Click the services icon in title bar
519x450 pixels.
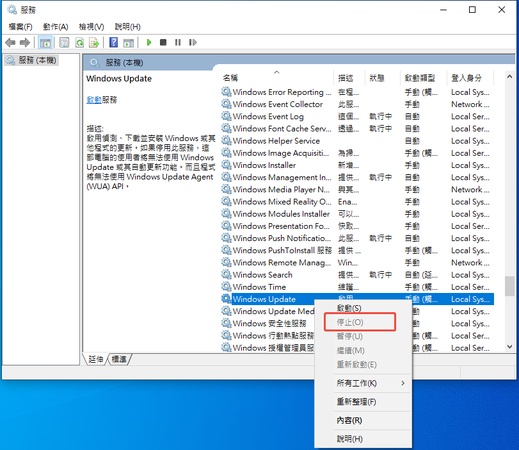[12, 10]
